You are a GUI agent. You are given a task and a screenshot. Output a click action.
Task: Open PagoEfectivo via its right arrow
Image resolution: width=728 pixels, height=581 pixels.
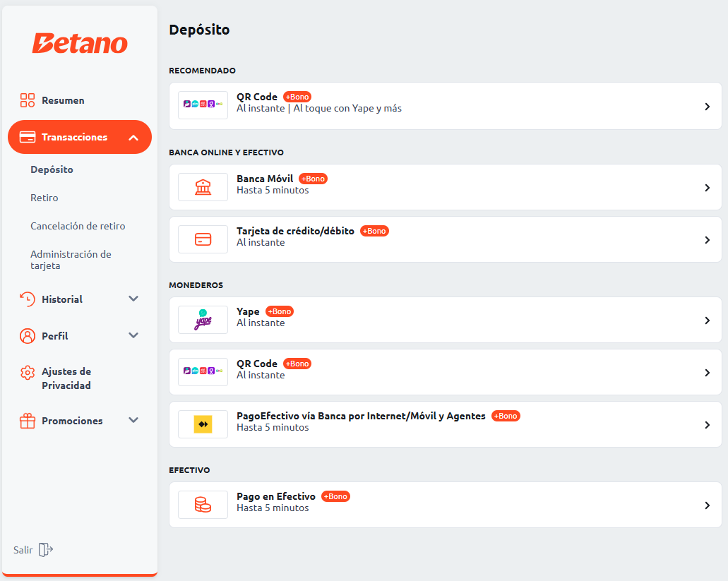pyautogui.click(x=707, y=424)
